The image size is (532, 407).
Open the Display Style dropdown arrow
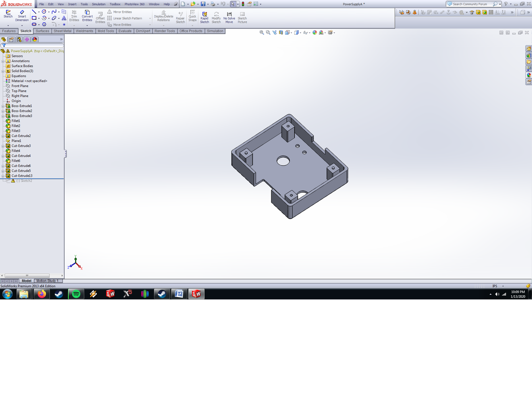301,33
